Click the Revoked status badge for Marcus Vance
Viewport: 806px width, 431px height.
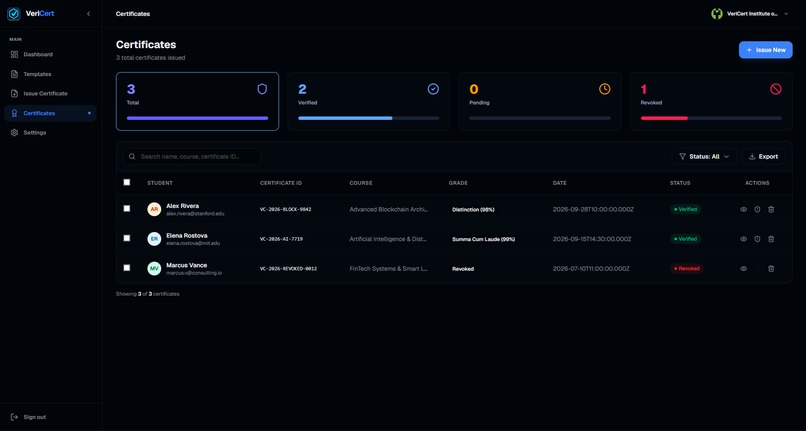pos(687,268)
